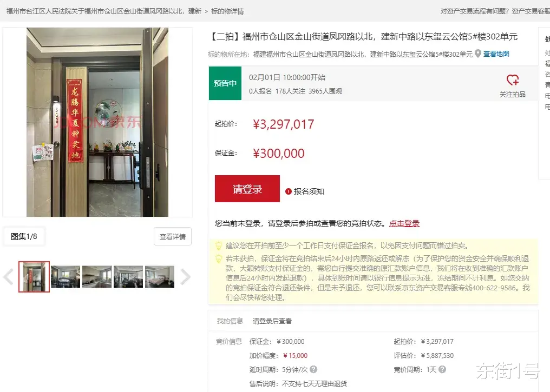
Task: Select the living room thumbnail
Action: coord(128,277)
